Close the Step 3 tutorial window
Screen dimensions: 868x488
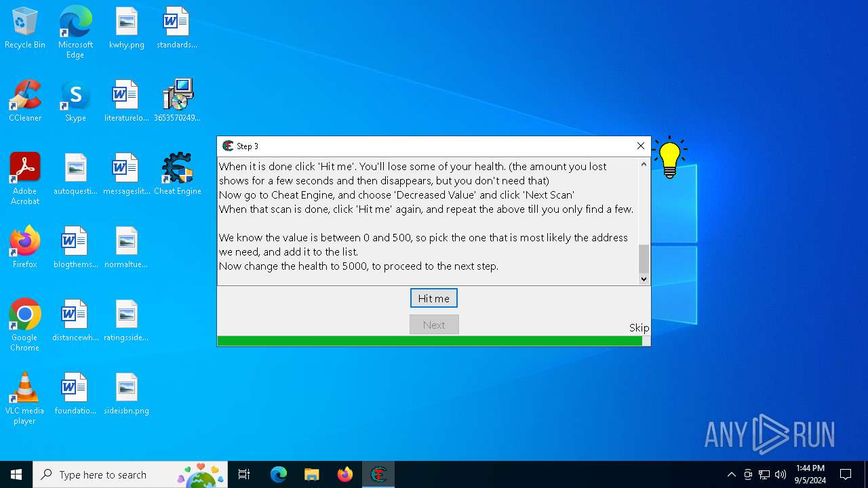pos(640,146)
